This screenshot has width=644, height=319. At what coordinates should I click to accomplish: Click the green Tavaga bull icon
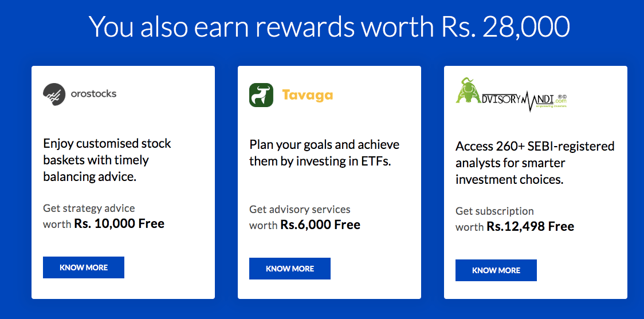pos(261,95)
